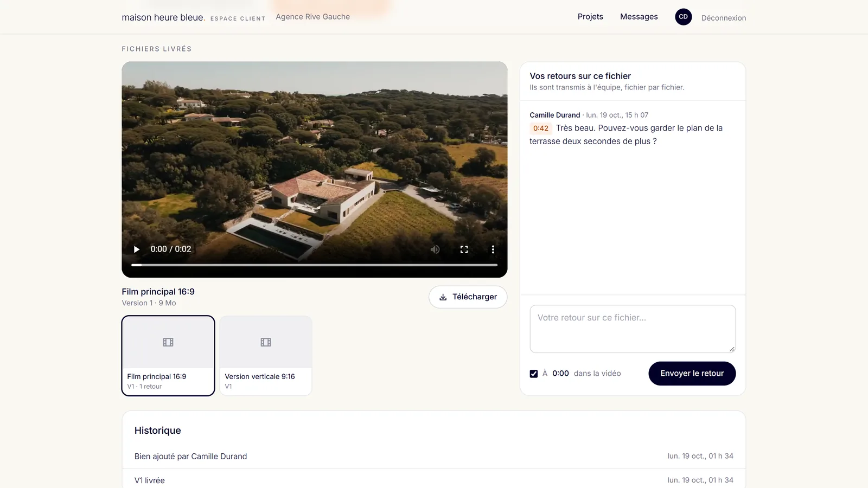Send feedback with Envoyer le retour
Screen dimensions: 868x488
[692, 374]
